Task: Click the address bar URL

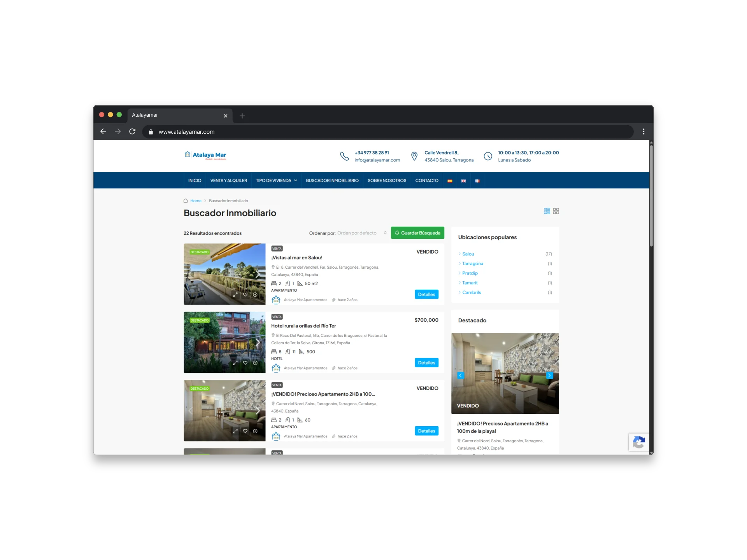Action: [x=186, y=132]
